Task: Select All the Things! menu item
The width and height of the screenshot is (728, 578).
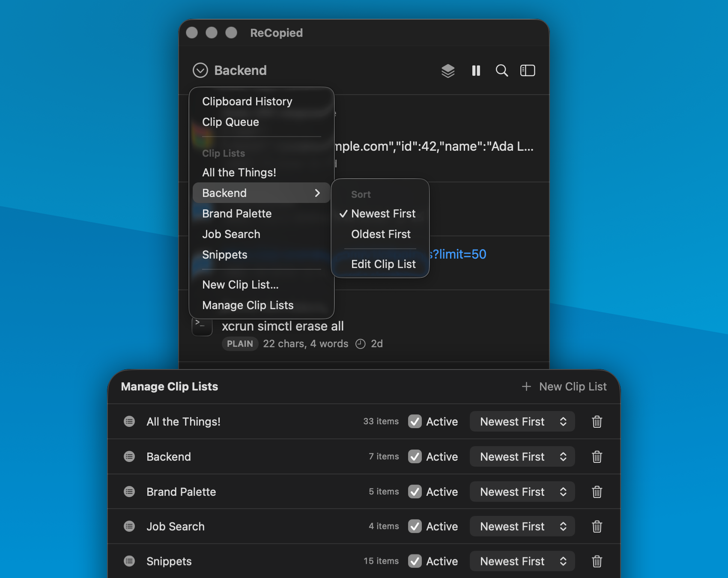Action: point(261,173)
